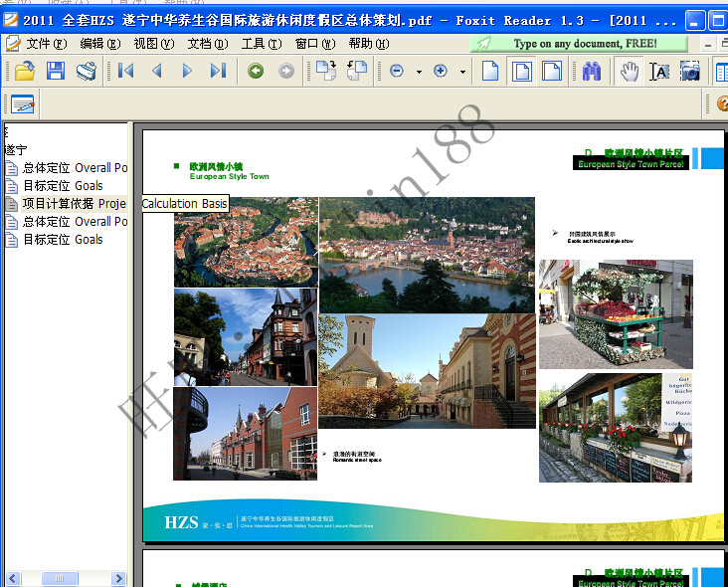Select '项目计算依据 Proje' bookmark
The height and width of the screenshot is (587, 728).
coord(75,203)
